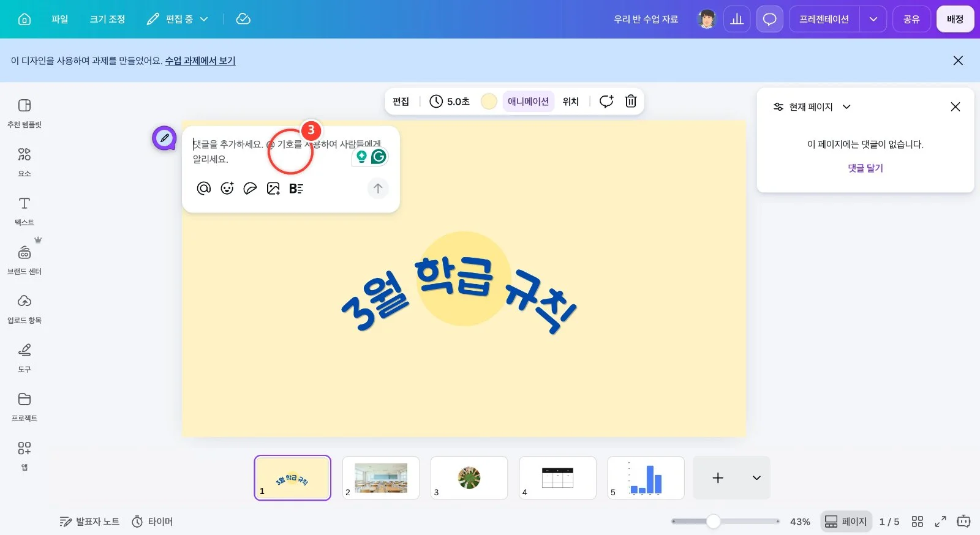Open the 브랜드 센터 panel
The height and width of the screenshot is (535, 980).
click(x=24, y=260)
